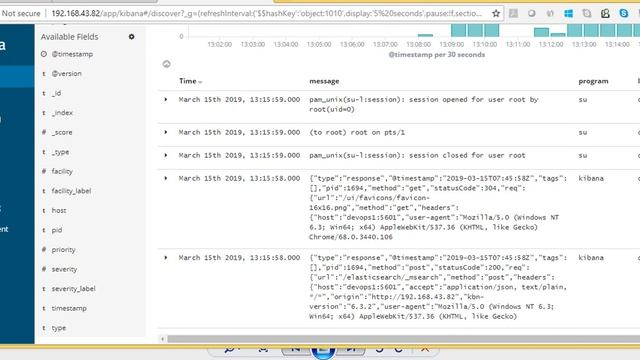Click the horizontal scrollbar under the table
This screenshot has height=360, width=640.
pyautogui.click(x=403, y=339)
